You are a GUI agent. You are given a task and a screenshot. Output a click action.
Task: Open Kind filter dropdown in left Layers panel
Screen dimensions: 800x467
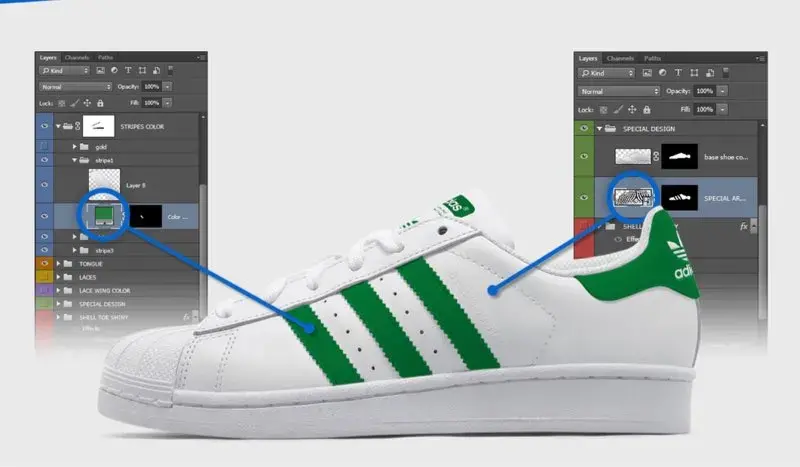coord(65,70)
